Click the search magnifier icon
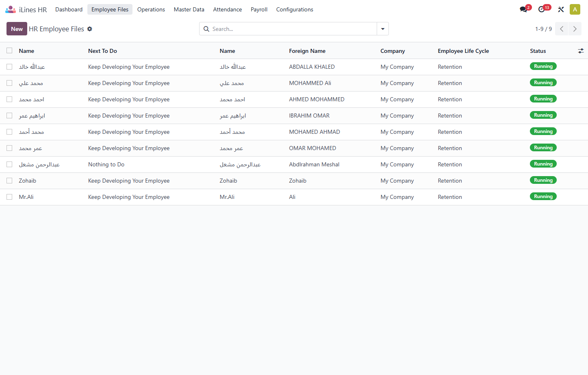The image size is (588, 375). point(206,29)
